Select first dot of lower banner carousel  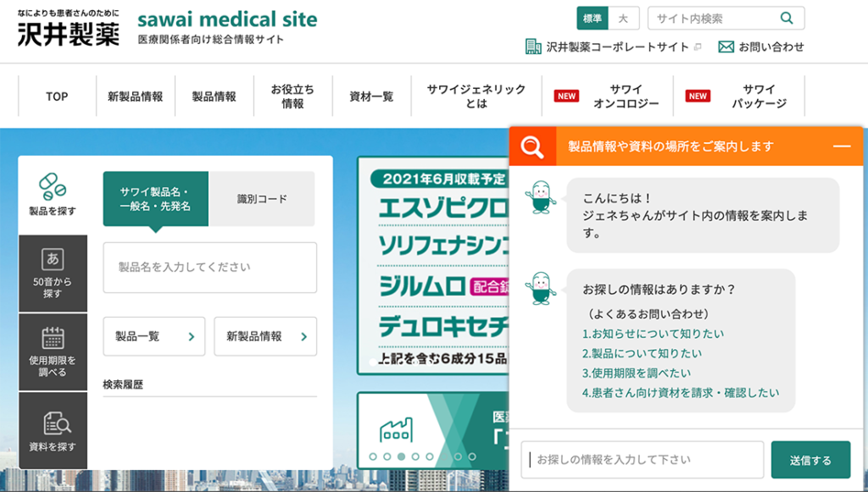(373, 456)
